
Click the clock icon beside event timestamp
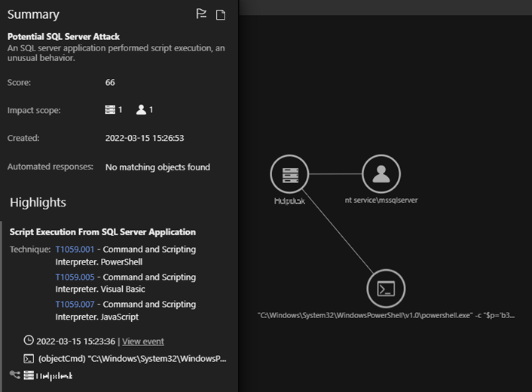click(29, 341)
